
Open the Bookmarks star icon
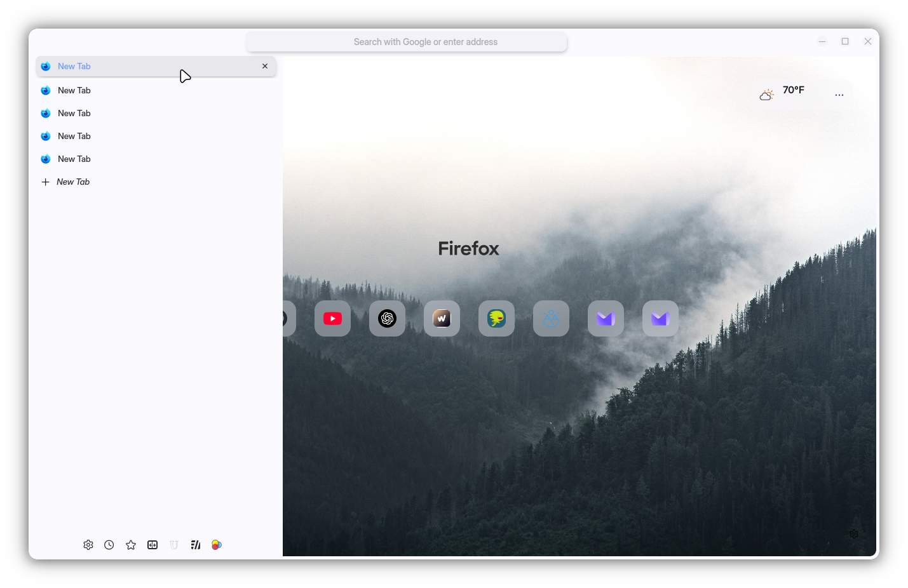coord(131,545)
